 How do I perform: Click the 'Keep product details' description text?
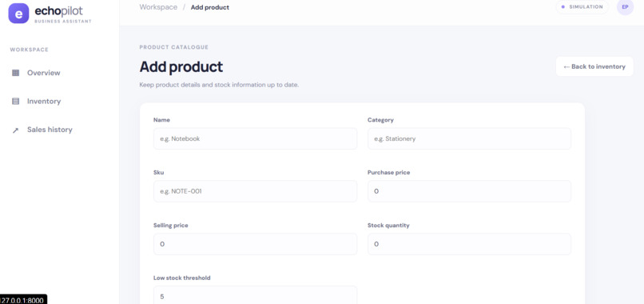click(219, 85)
